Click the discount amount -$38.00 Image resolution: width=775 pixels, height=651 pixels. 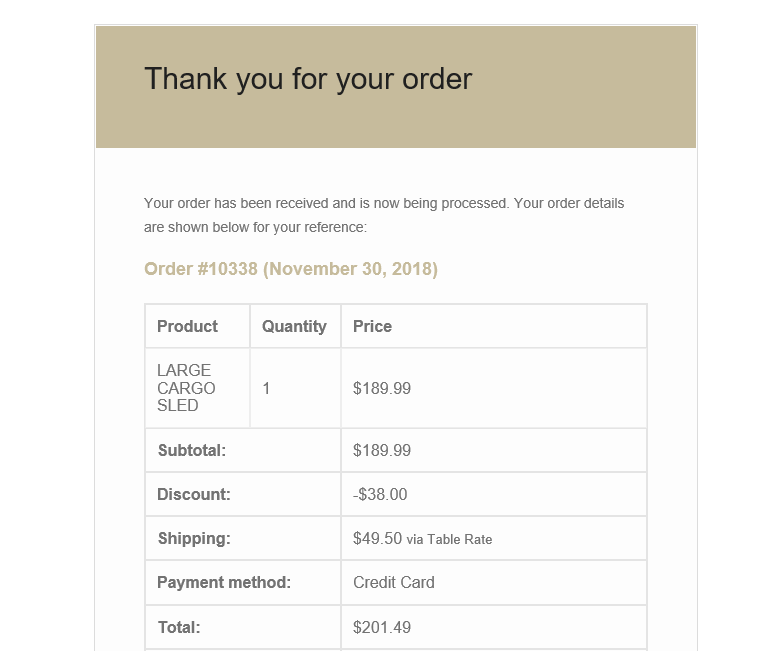pyautogui.click(x=380, y=494)
